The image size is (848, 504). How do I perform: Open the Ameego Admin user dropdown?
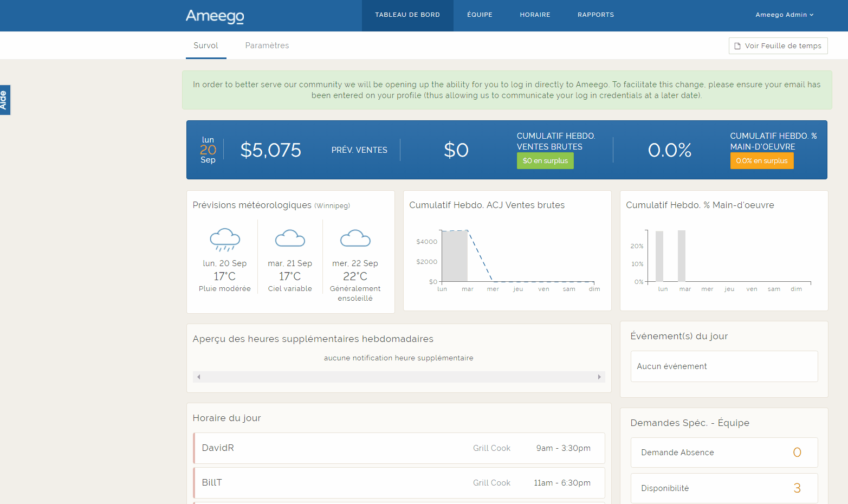tap(784, 15)
